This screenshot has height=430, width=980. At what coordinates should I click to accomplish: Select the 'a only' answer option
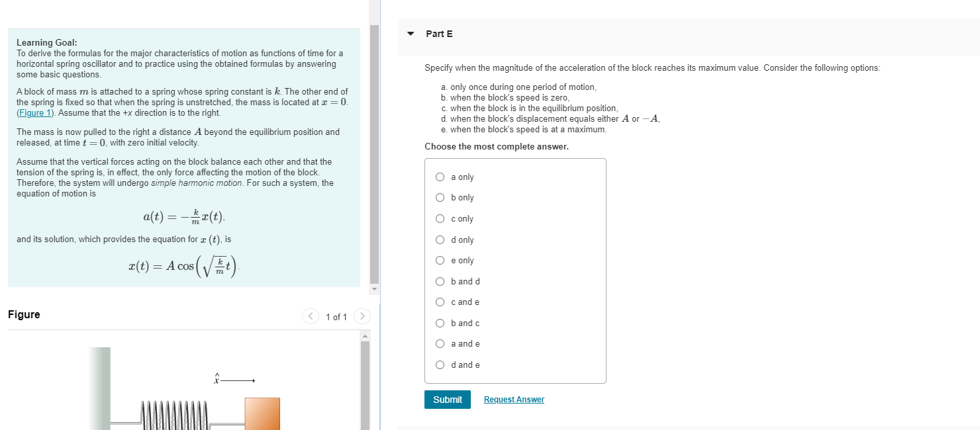point(440,177)
